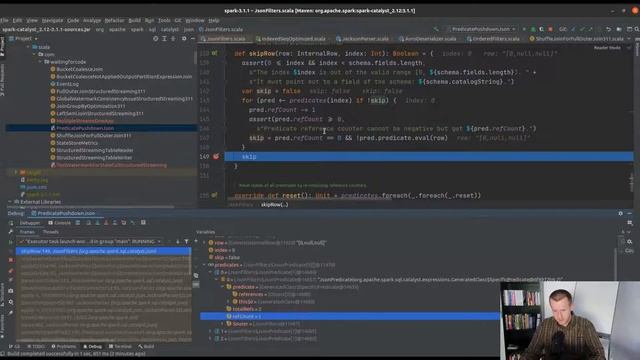Open the Refactor menu
Image resolution: width=640 pixels, height=360 pixels.
pos(114,20)
